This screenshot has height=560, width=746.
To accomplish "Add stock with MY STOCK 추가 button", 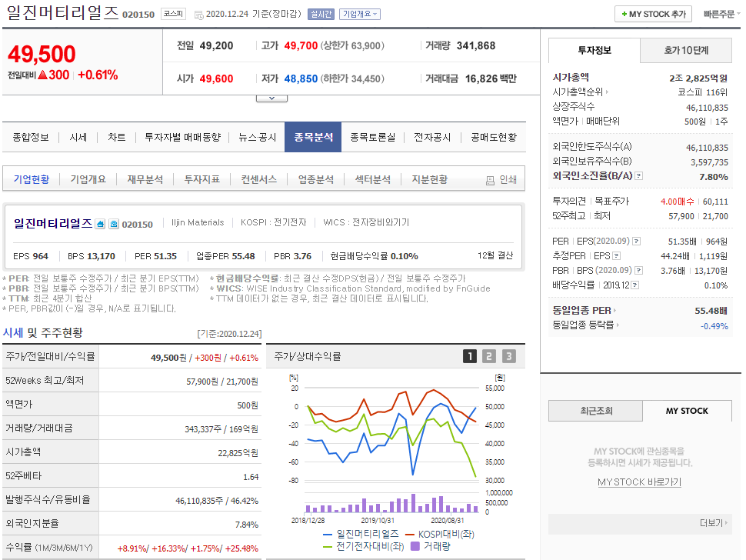I will pyautogui.click(x=653, y=15).
